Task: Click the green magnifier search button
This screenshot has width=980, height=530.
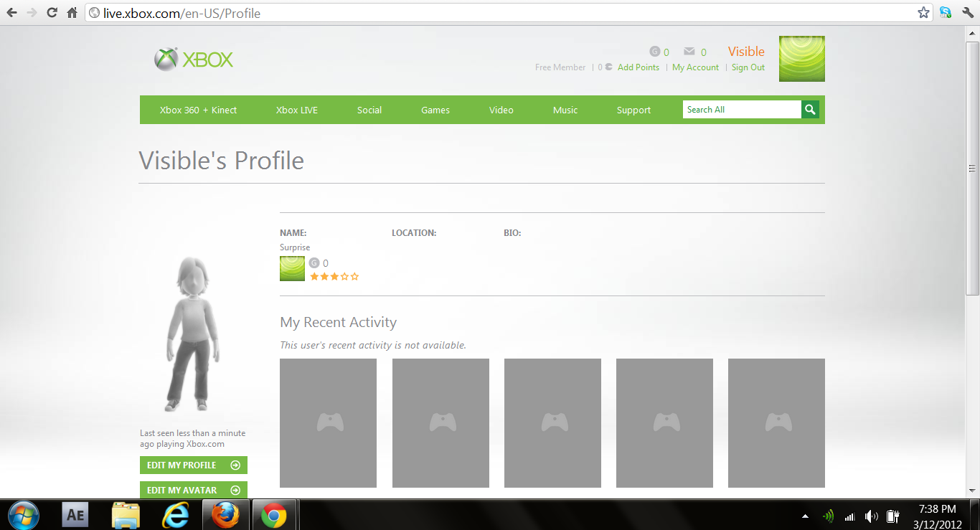Action: coord(810,110)
